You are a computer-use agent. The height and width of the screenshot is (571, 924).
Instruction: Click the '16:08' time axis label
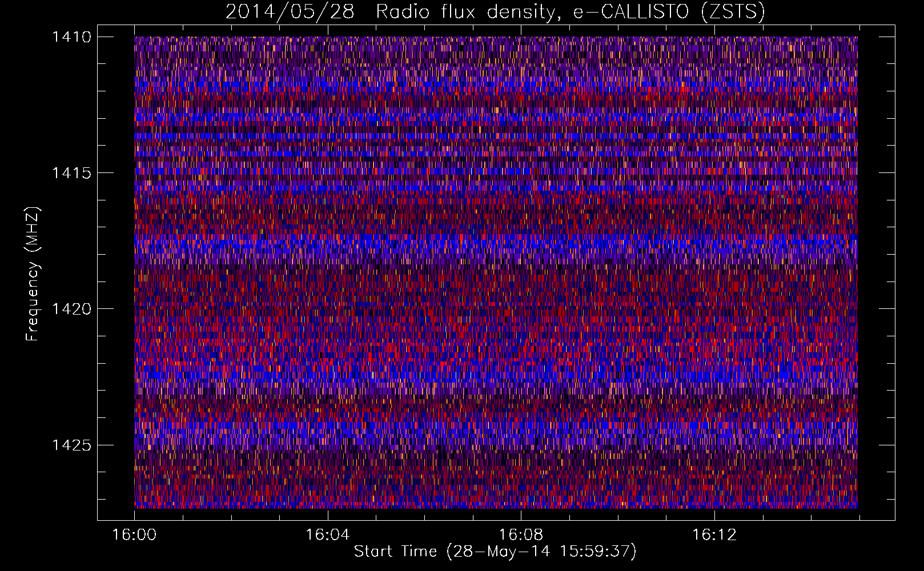(x=521, y=535)
